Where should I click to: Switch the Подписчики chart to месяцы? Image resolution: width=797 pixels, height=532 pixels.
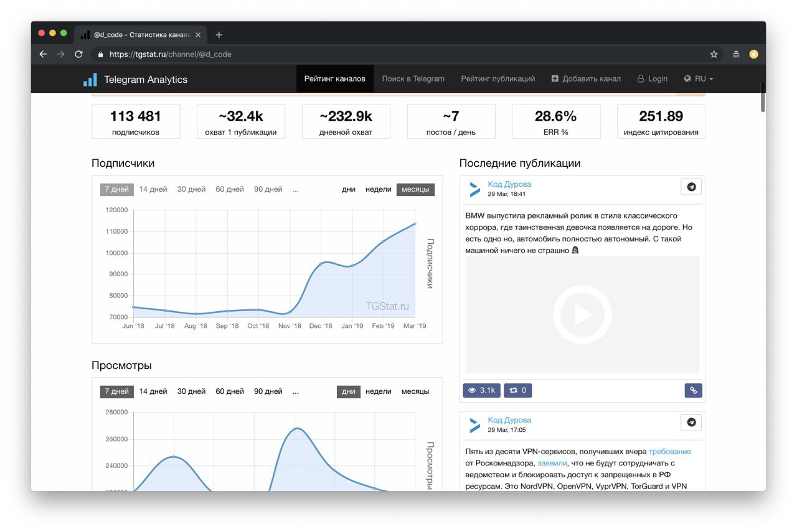click(415, 189)
